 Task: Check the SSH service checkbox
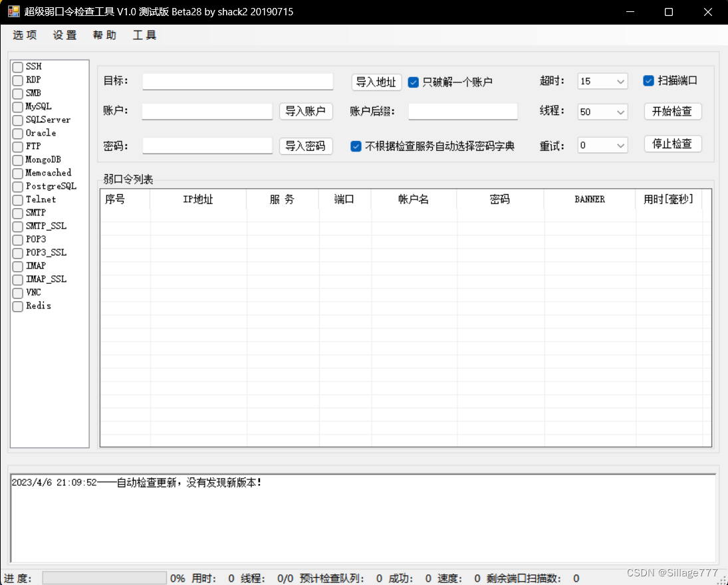(18, 67)
